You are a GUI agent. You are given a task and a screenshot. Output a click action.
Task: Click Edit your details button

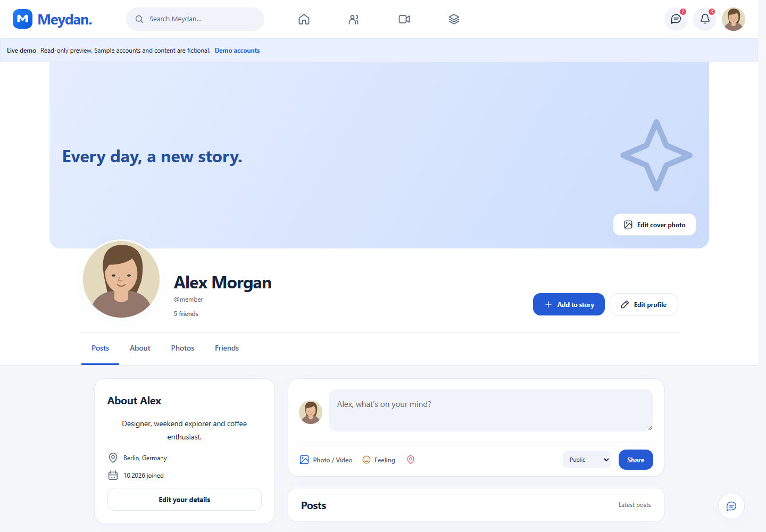pyautogui.click(x=185, y=500)
